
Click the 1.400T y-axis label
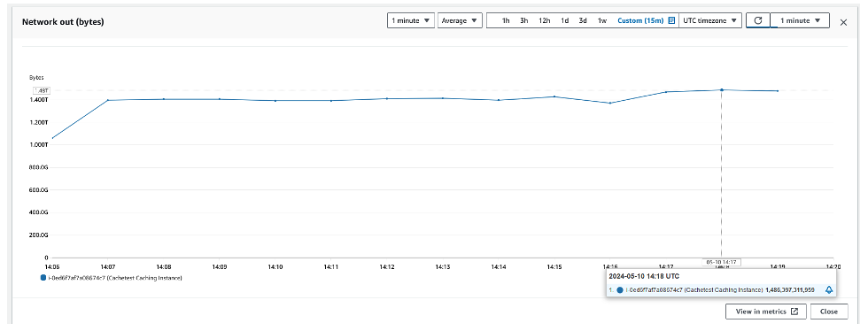pos(40,100)
